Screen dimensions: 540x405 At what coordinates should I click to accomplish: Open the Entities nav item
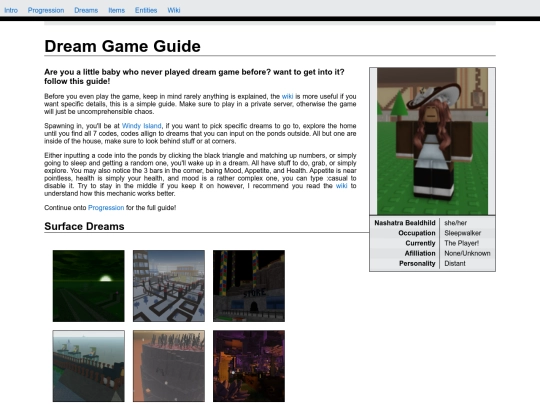(x=146, y=10)
